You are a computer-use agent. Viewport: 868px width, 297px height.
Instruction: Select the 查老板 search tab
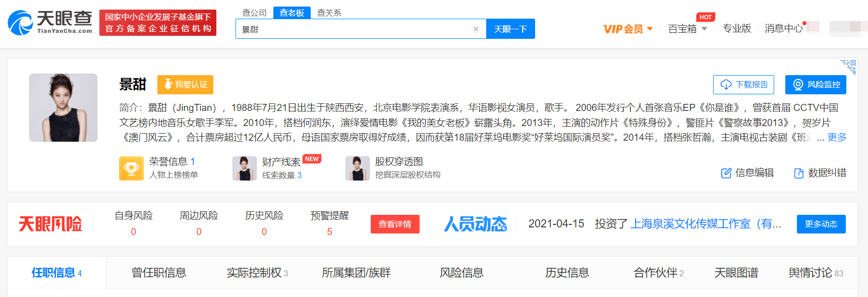point(292,13)
